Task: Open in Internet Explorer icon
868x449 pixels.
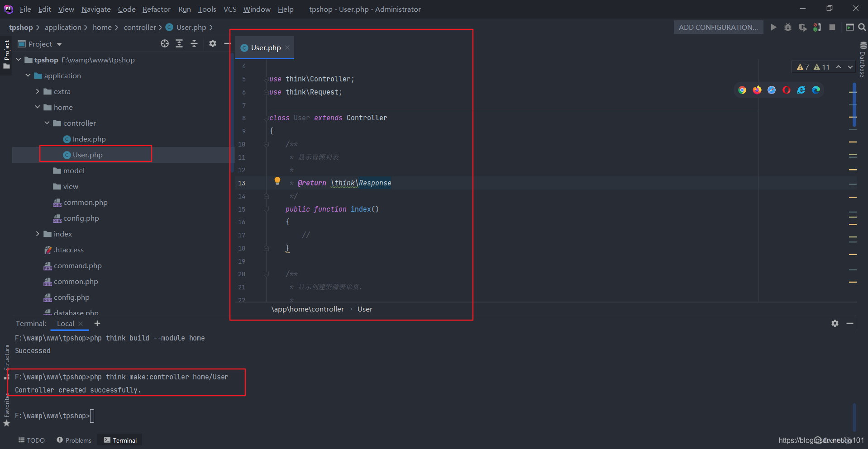Action: click(x=801, y=90)
